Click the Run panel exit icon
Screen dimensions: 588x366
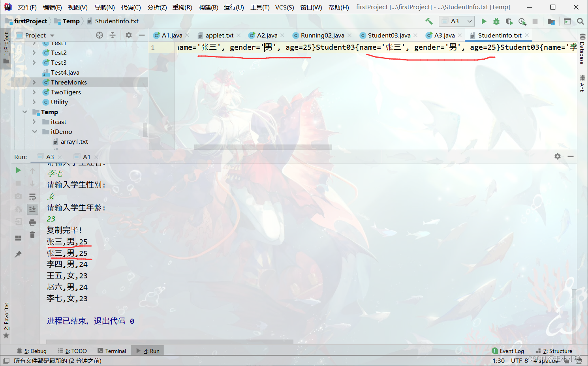18,221
